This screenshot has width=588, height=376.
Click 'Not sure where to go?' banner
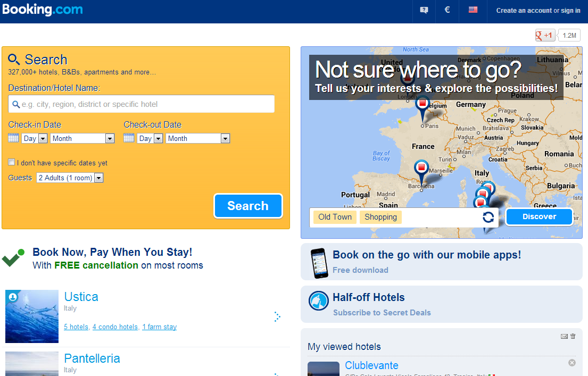pos(436,77)
